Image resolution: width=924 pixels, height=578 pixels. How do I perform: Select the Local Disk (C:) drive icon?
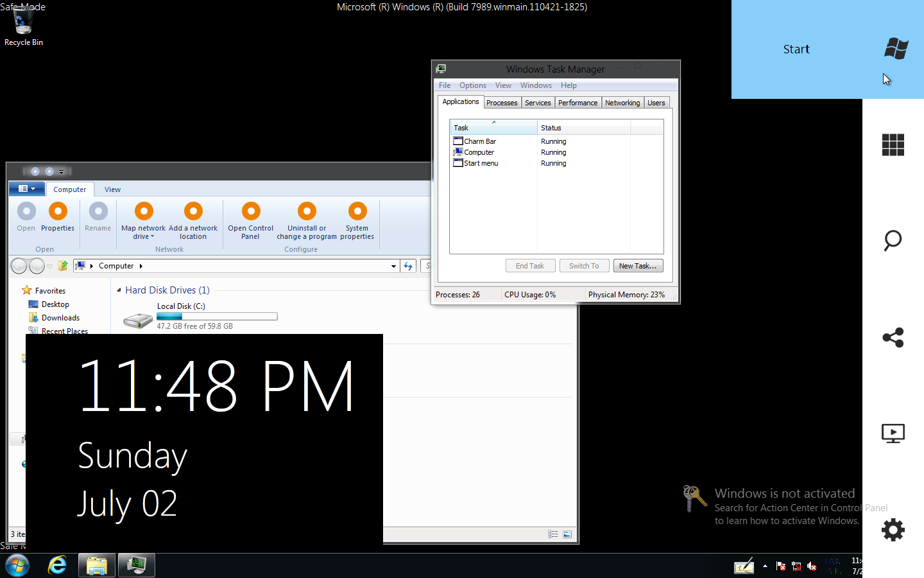pos(138,320)
